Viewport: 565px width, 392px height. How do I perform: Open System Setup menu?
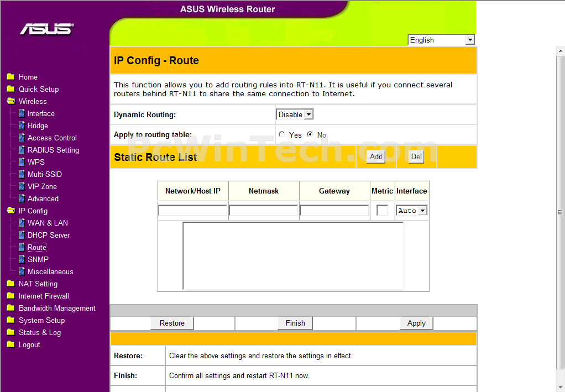[x=42, y=321]
